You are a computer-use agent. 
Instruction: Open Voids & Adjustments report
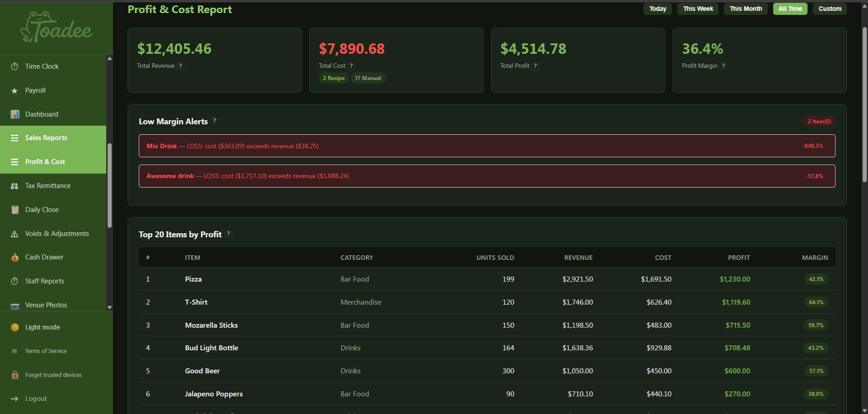[x=53, y=234]
